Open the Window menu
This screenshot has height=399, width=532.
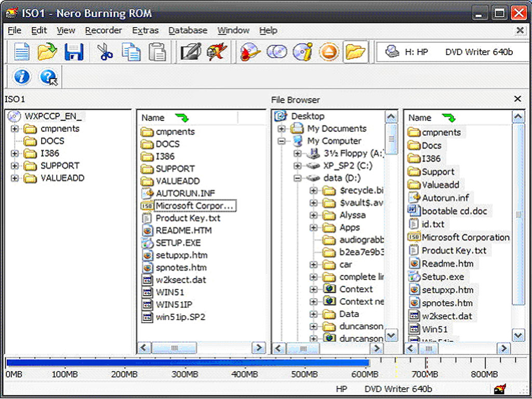pos(233,31)
